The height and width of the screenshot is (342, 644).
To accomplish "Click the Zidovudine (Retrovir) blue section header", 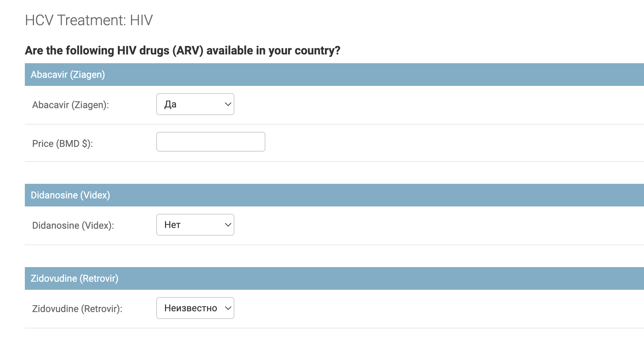I will 334,278.
